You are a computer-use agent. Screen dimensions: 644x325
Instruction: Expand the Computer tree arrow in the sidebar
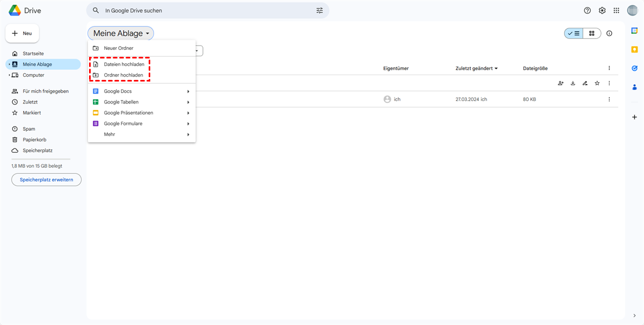tap(9, 75)
